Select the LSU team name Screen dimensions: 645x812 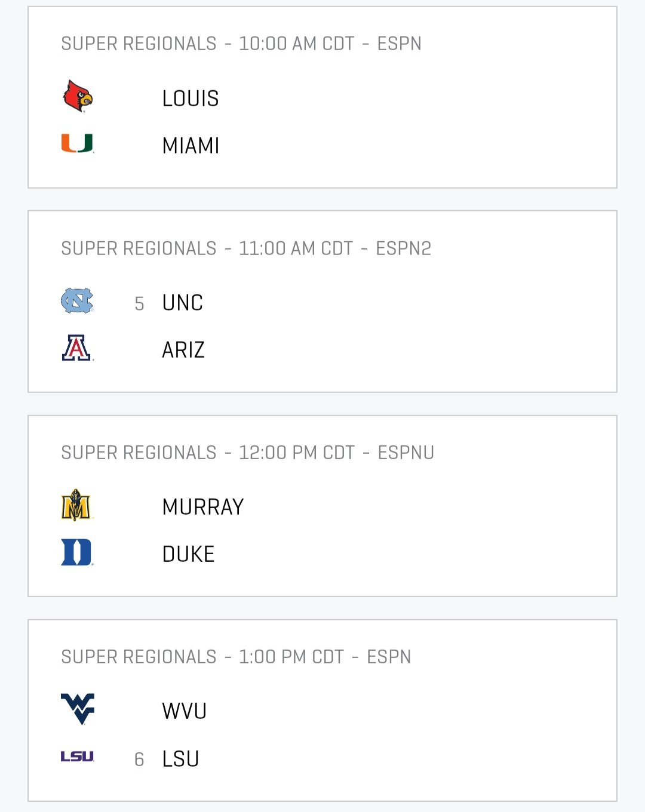pyautogui.click(x=181, y=759)
